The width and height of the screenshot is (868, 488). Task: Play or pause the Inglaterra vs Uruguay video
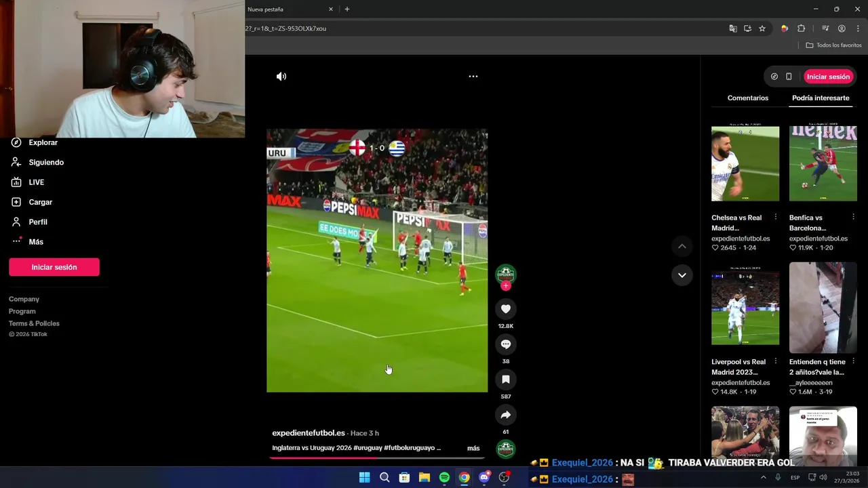377,260
